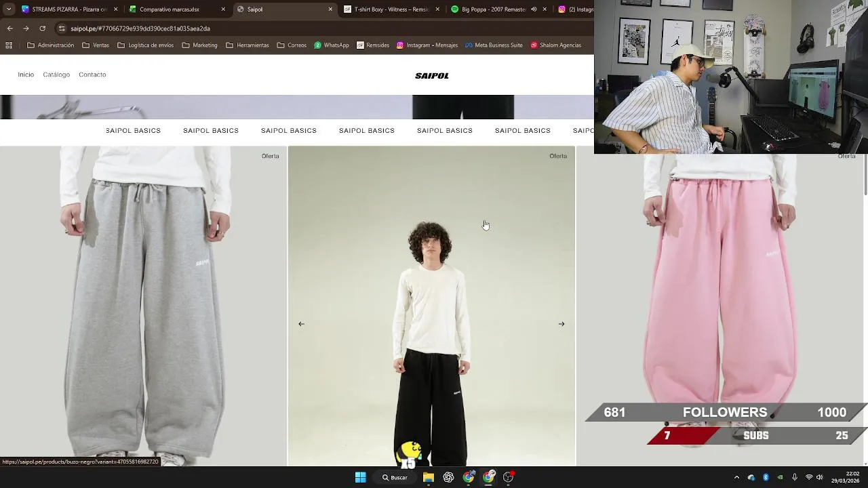Open the Instagram - Mensajes bookmark
The height and width of the screenshot is (488, 868).
coord(427,45)
